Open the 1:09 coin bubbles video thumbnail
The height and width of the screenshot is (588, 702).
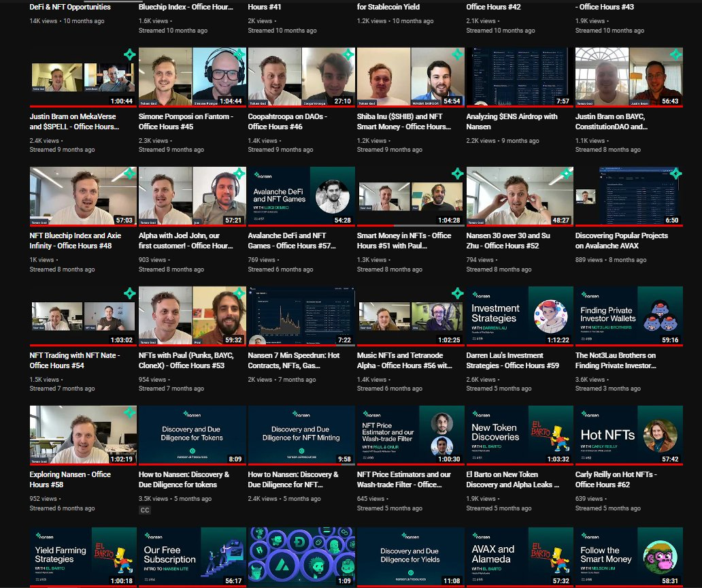tap(301, 557)
